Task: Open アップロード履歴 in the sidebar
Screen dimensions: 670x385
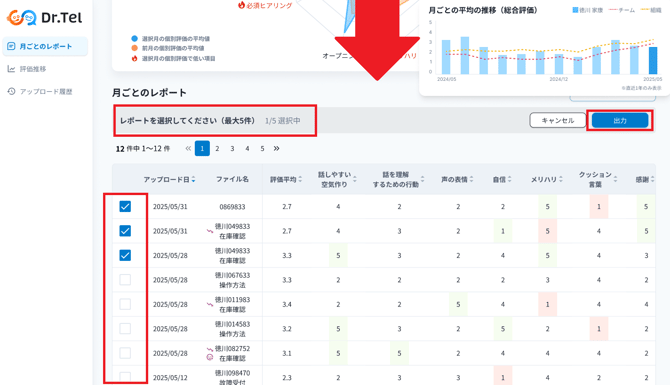Action: (x=46, y=91)
